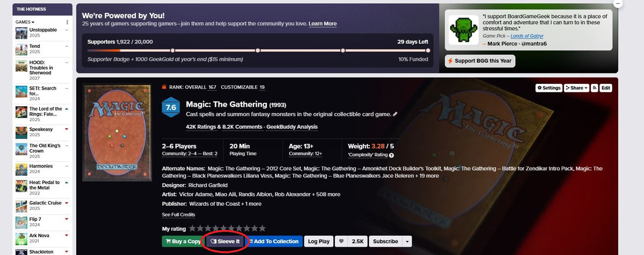
Task: Open designer Richard Garfield's page
Action: (207, 185)
